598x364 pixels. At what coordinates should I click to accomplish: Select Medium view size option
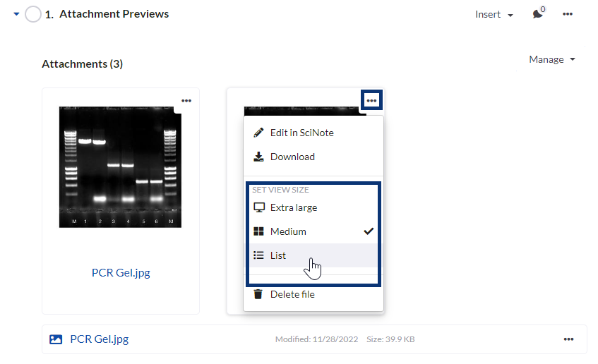point(288,231)
